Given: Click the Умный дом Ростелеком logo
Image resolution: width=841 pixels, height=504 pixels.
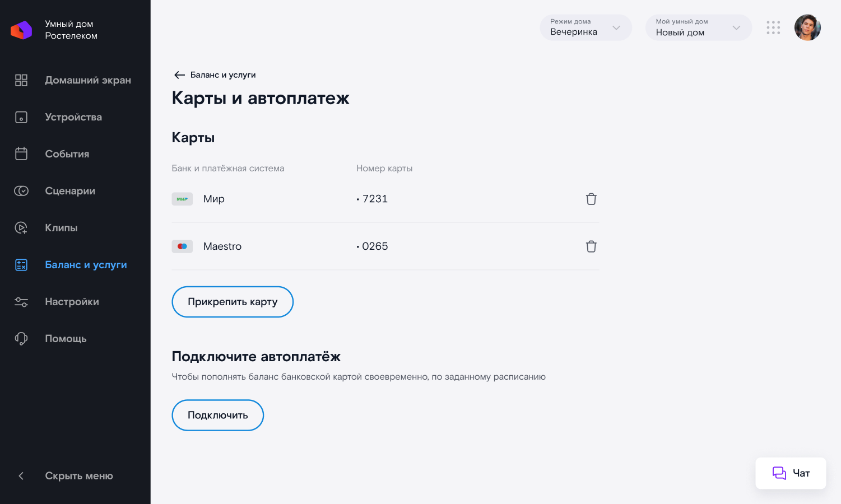Looking at the screenshot, I should click(21, 30).
